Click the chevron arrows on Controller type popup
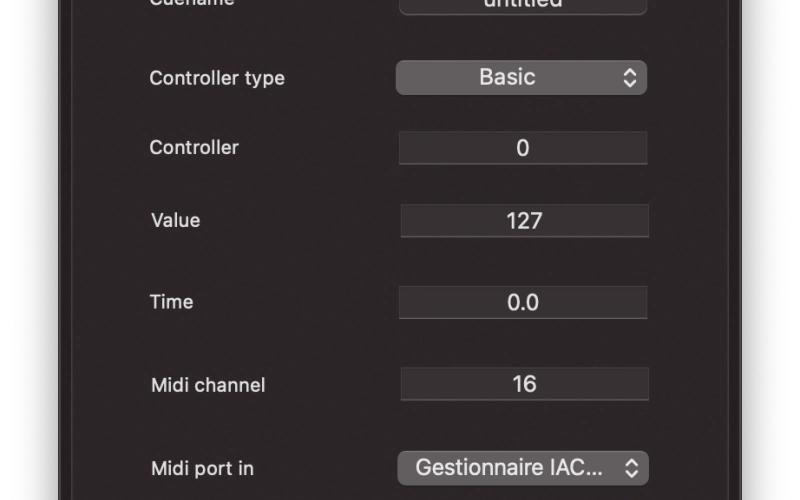The image size is (800, 500). point(630,78)
